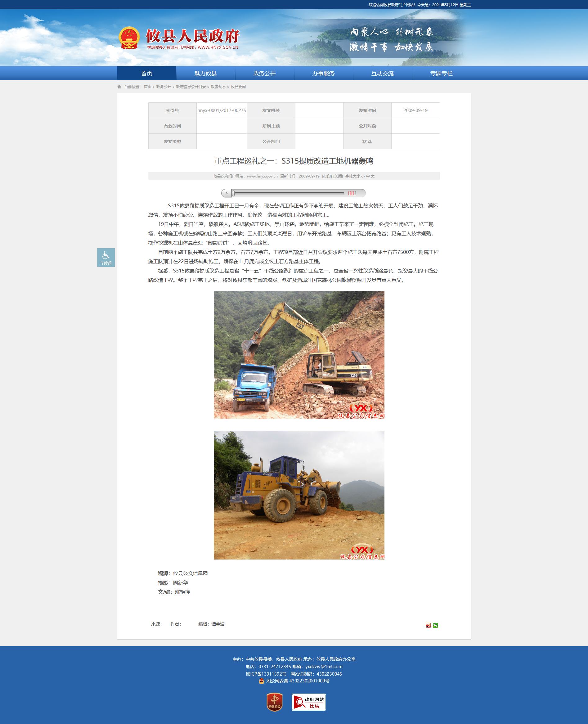Play the article audio reader
This screenshot has width=588, height=724.
tap(227, 193)
